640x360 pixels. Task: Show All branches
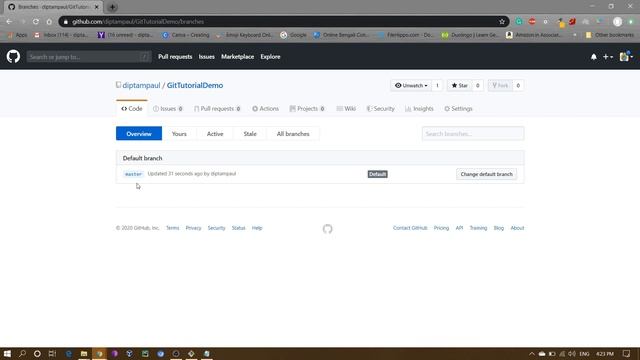pyautogui.click(x=293, y=133)
